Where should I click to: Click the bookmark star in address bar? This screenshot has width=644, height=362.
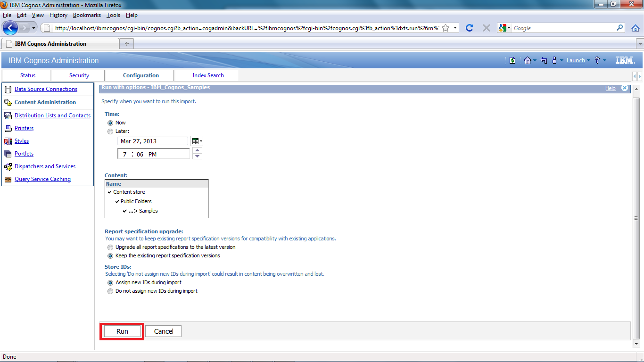click(446, 28)
